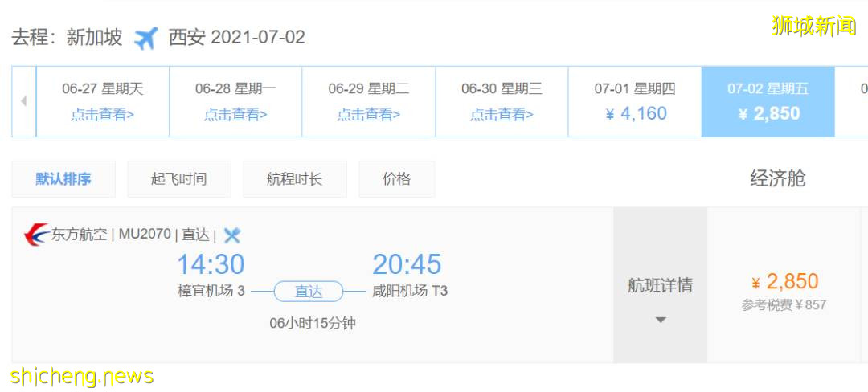Click the 西安 2021-07-02 route heading
Viewport: 868px width, 392px height.
click(x=237, y=38)
